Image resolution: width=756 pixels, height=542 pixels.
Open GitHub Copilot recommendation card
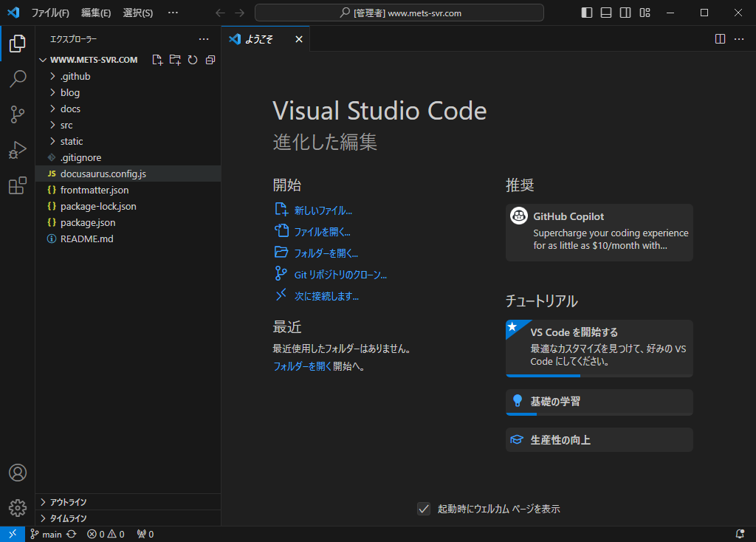coord(599,233)
